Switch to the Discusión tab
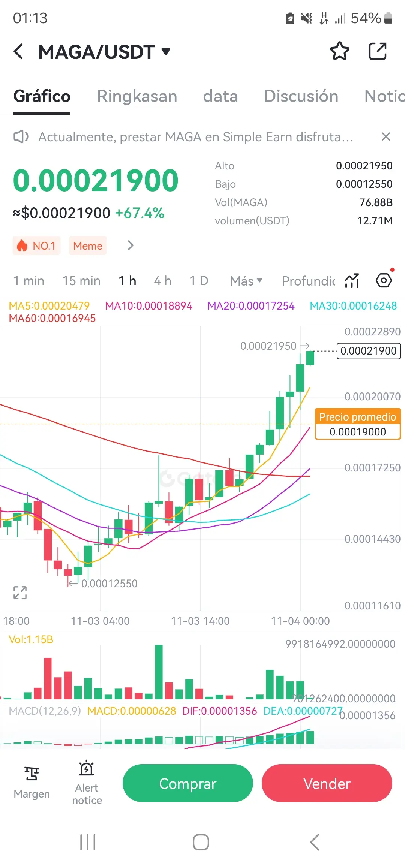 (301, 96)
